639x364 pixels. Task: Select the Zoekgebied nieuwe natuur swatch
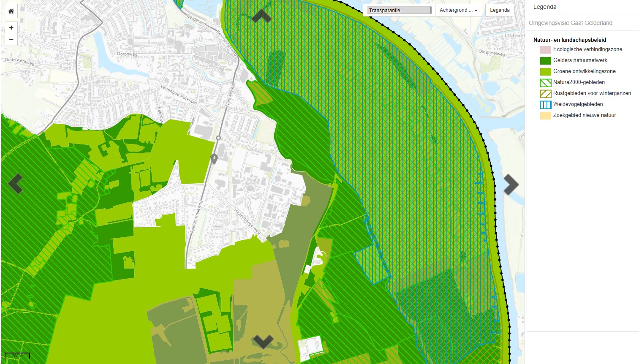(x=545, y=115)
